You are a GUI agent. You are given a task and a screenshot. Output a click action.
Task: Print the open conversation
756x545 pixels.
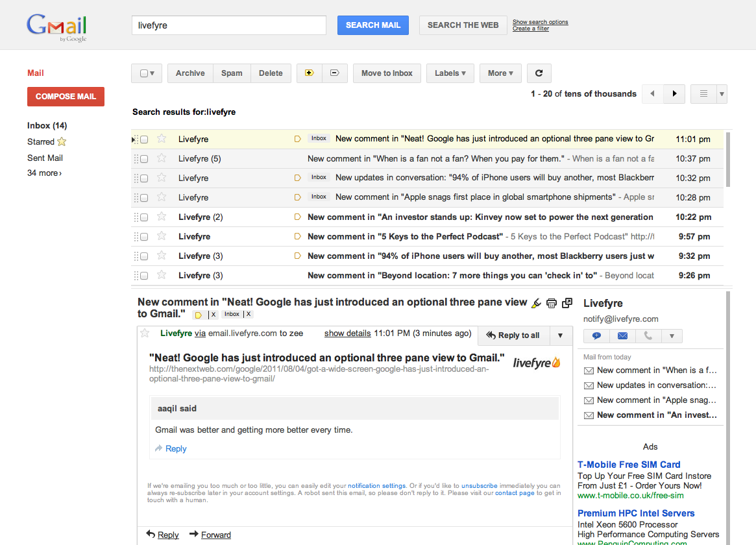(x=552, y=303)
